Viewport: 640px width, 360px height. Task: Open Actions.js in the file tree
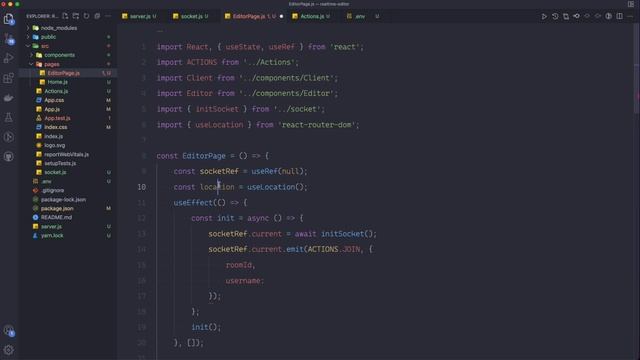pyautogui.click(x=56, y=91)
